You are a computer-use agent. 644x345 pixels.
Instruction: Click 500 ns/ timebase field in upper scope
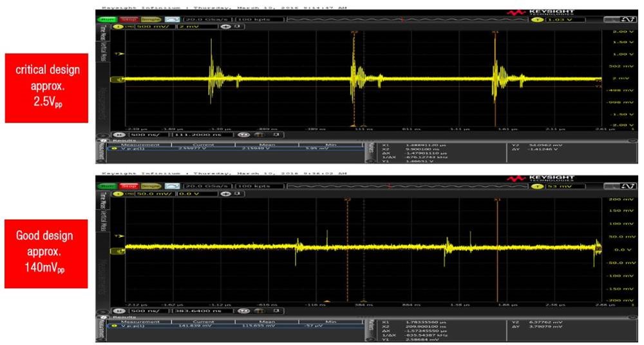[148, 135]
